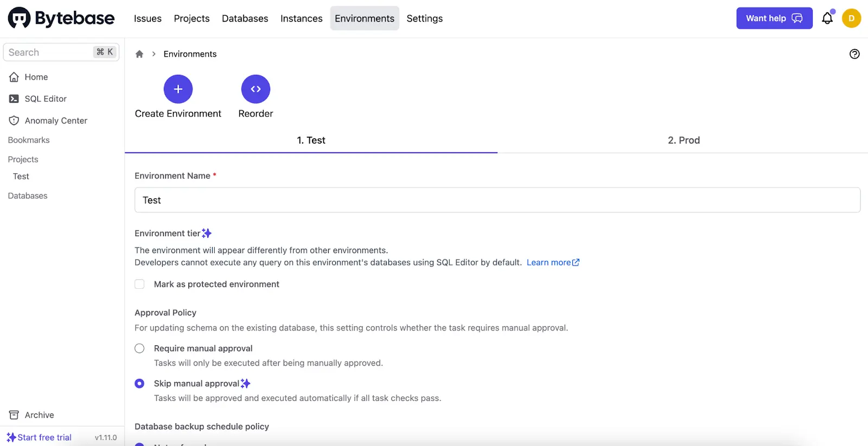Screen dimensions: 868x446
Task: Click the Want help button
Action: pos(774,18)
